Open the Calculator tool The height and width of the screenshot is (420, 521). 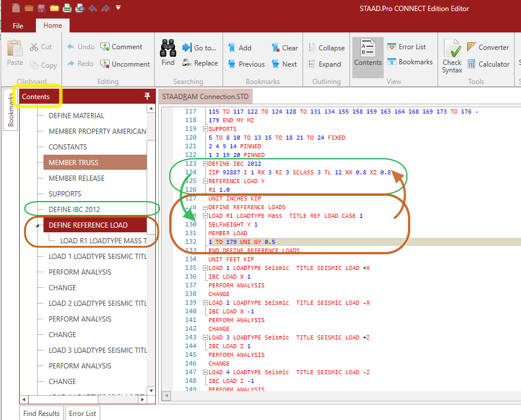pos(486,64)
